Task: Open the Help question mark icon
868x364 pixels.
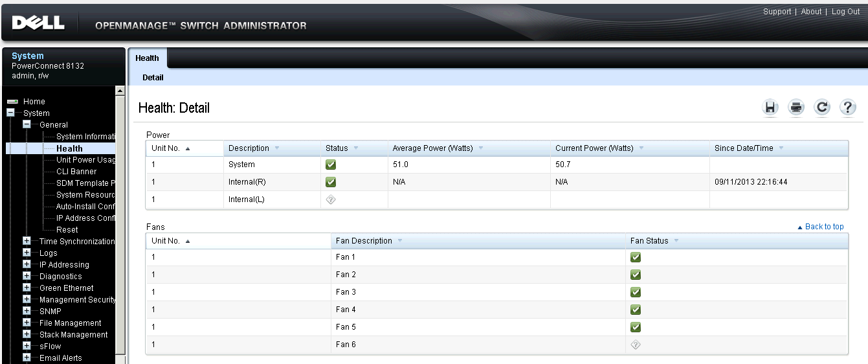Action: [848, 108]
